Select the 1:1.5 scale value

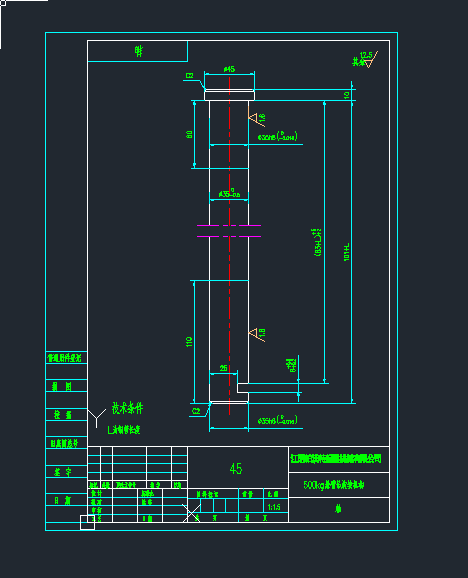pyautogui.click(x=274, y=507)
